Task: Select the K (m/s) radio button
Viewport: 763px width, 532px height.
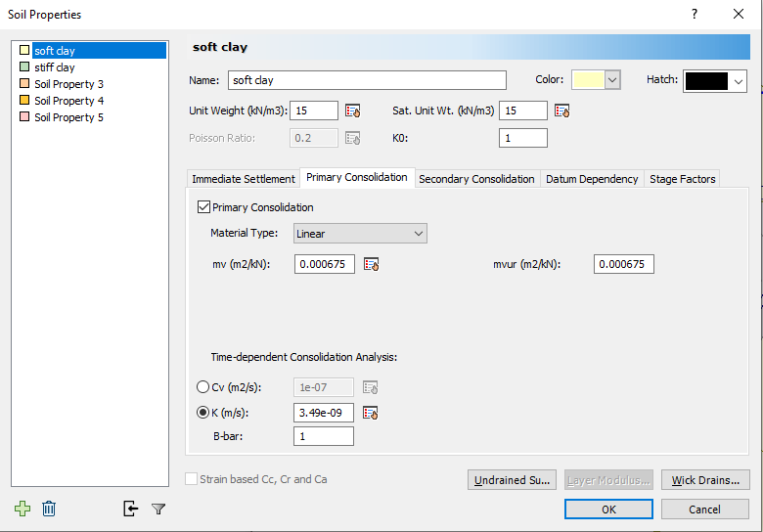Action: coord(202,413)
